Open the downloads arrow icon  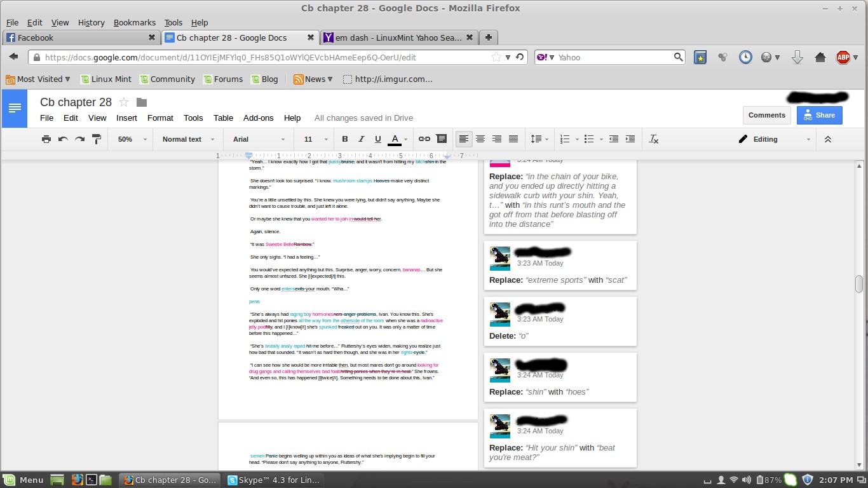tap(797, 57)
